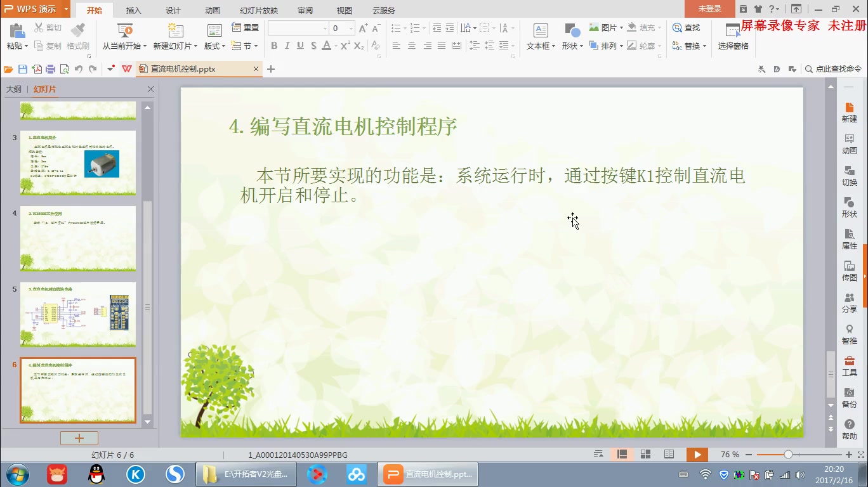Open the font size dropdown
This screenshot has width=868, height=487.
(x=351, y=29)
